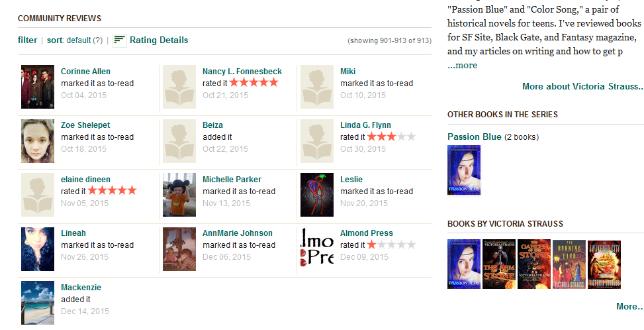Click Leslie's profile avatar image
The width and height of the screenshot is (644, 330).
coord(317,195)
